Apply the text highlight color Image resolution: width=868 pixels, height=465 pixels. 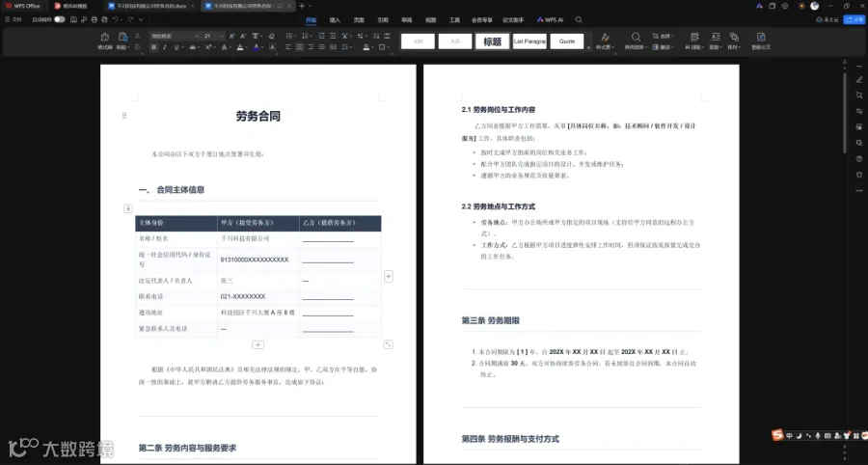pyautogui.click(x=240, y=47)
